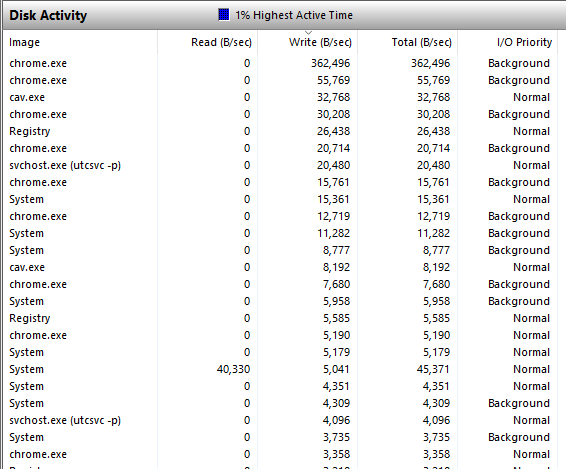The image size is (566, 469).
Task: Click the 362,496 total value
Action: click(x=430, y=63)
